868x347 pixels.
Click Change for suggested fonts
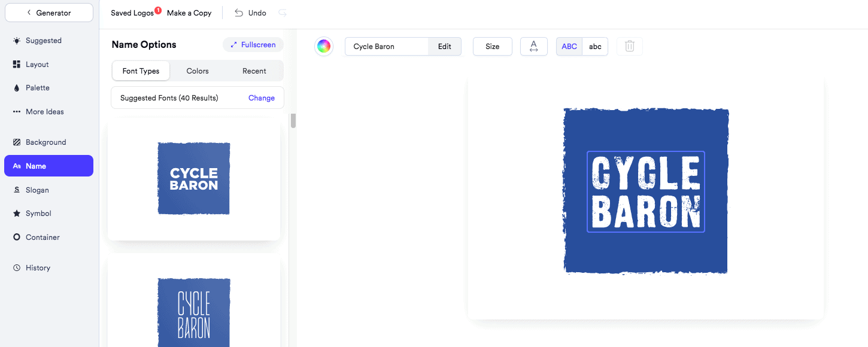(x=262, y=98)
